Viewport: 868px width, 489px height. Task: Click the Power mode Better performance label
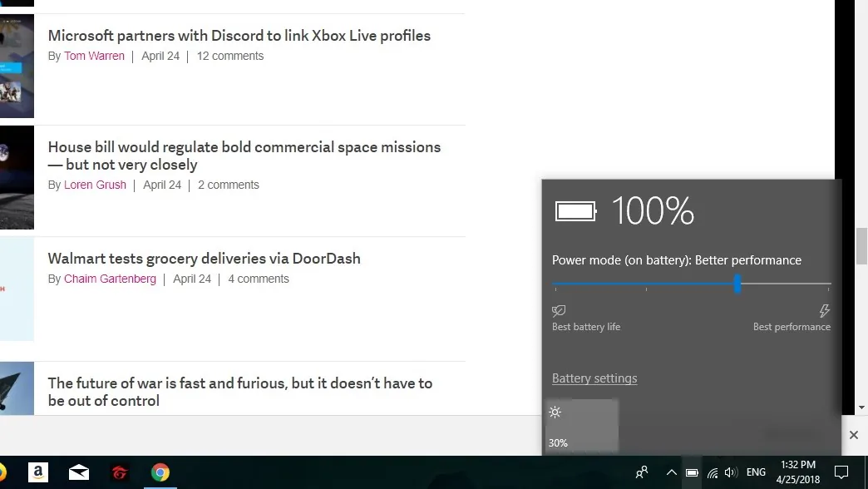(x=677, y=260)
